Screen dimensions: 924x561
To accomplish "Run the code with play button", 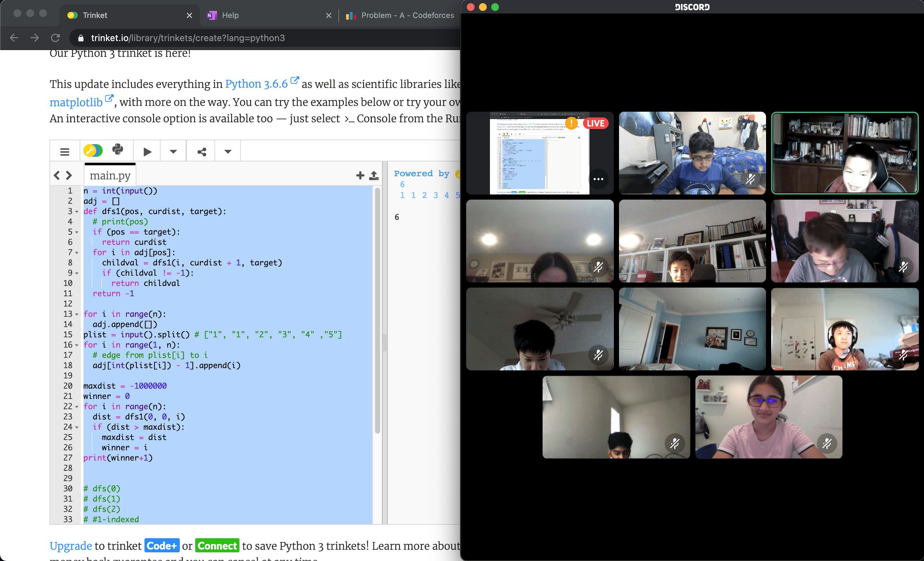I will click(x=147, y=151).
